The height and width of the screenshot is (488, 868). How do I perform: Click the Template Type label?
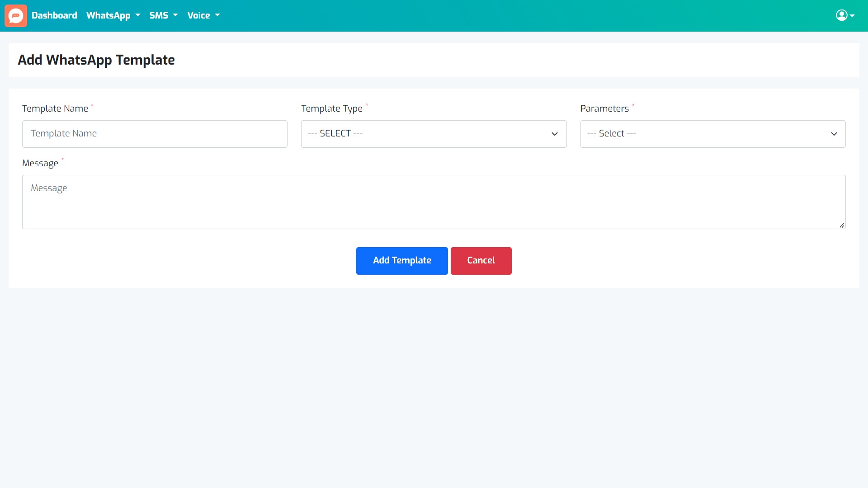332,108
